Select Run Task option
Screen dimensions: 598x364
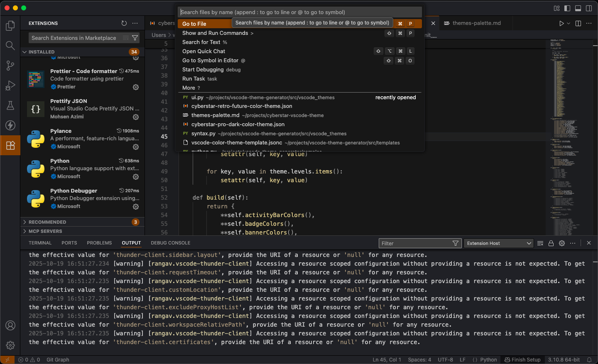[x=299, y=79]
